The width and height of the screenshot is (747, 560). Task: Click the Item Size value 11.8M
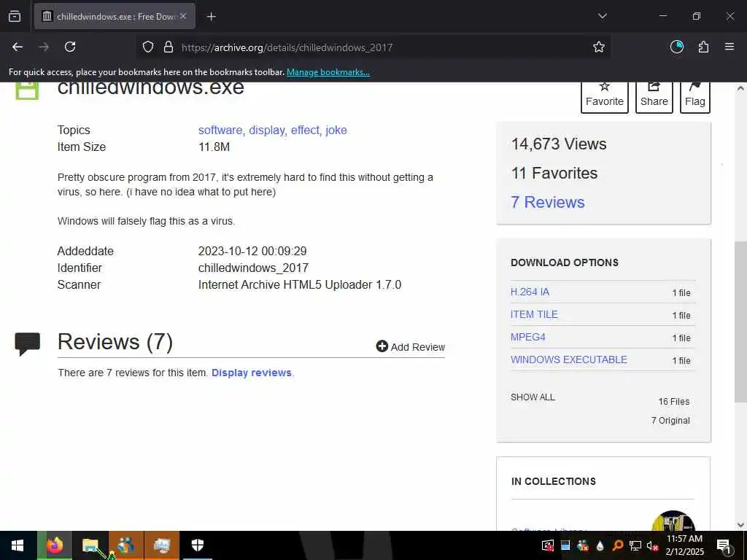(214, 147)
